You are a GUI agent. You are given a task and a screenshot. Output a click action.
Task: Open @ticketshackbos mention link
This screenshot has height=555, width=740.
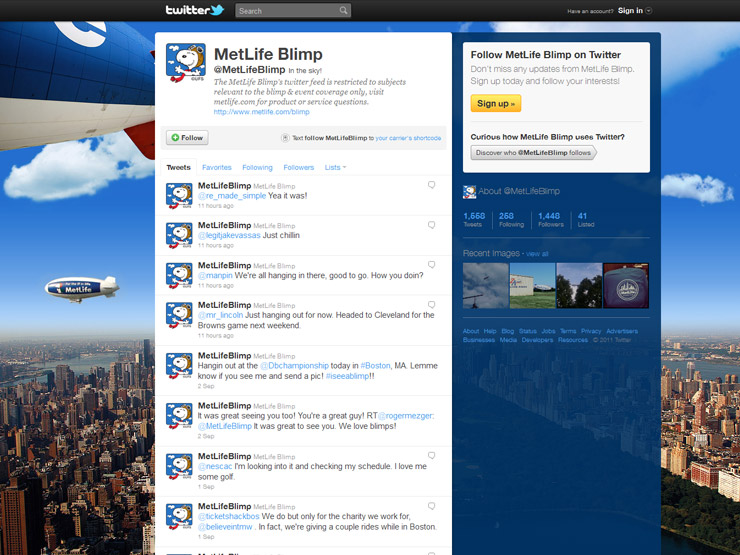228,516
